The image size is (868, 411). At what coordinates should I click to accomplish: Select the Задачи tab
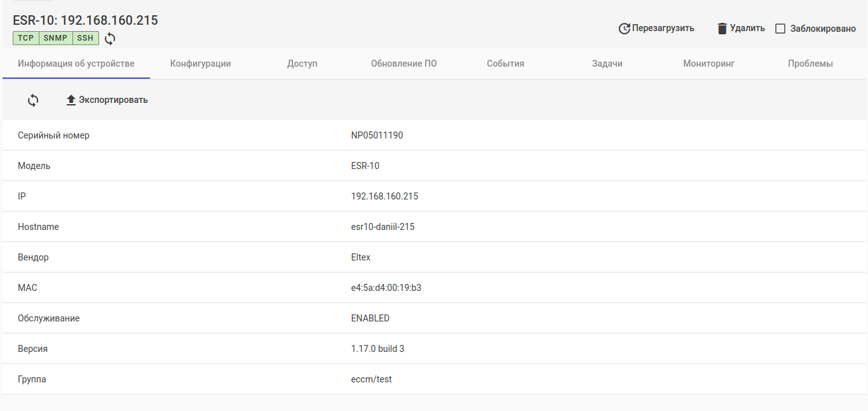point(607,64)
